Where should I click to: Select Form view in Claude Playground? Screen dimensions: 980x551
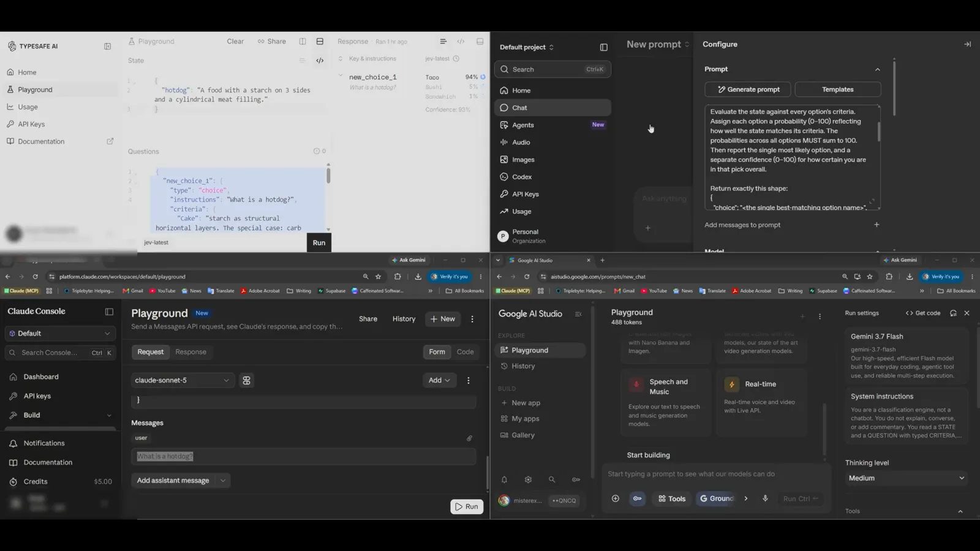coord(437,352)
